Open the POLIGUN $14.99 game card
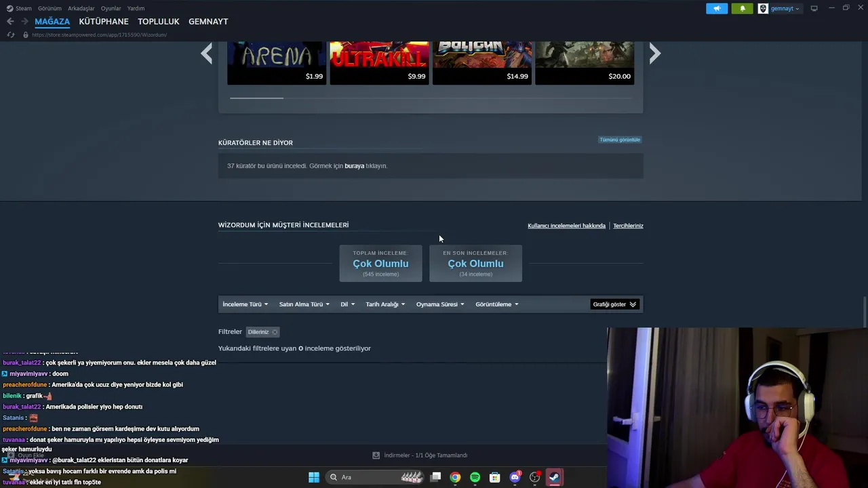The height and width of the screenshot is (488, 868). [482, 62]
